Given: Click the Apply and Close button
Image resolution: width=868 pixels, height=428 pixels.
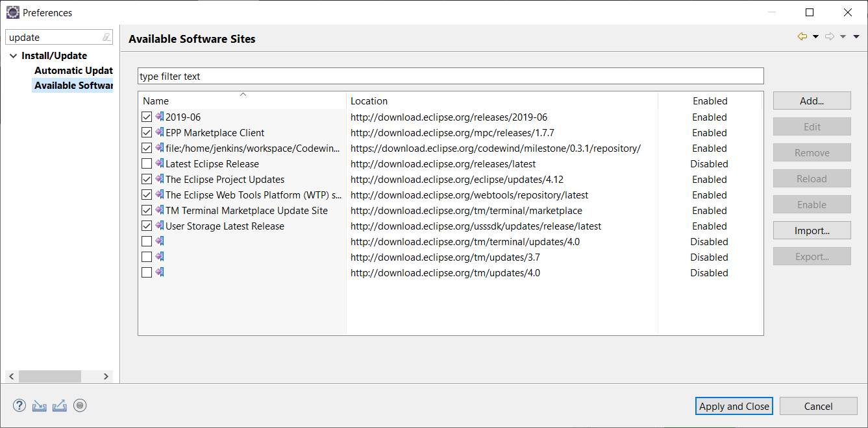Looking at the screenshot, I should click(x=734, y=405).
